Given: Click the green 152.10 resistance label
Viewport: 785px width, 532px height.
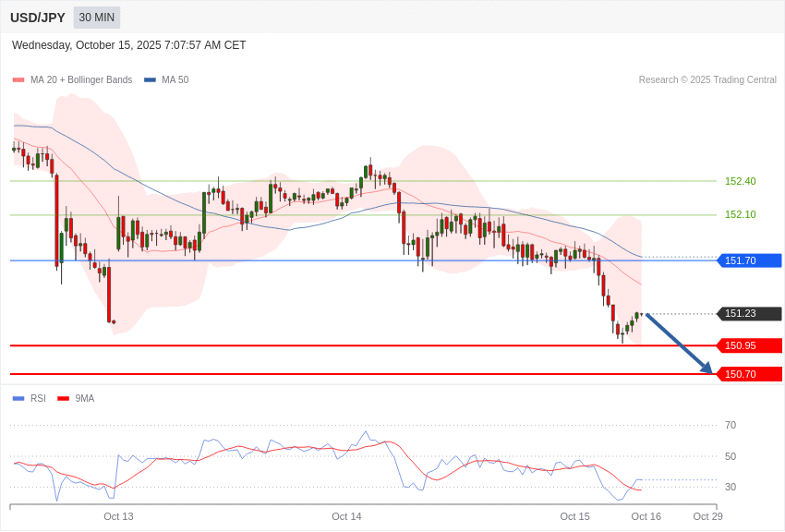Looking at the screenshot, I should [740, 214].
